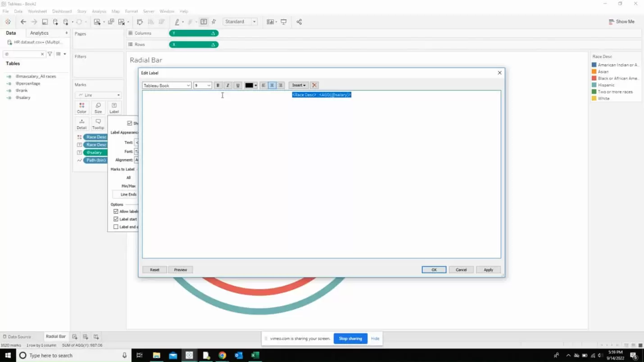
Task: Open the Worksheet menu
Action: click(x=37, y=11)
